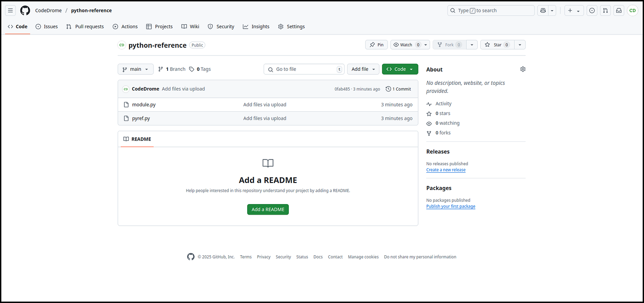Open the issues icon in top header
The width and height of the screenshot is (644, 303).
coord(592,11)
